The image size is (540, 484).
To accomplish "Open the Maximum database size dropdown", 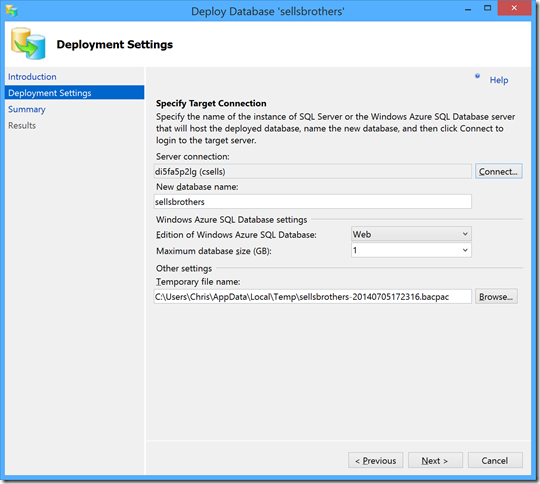I will pyautogui.click(x=411, y=250).
